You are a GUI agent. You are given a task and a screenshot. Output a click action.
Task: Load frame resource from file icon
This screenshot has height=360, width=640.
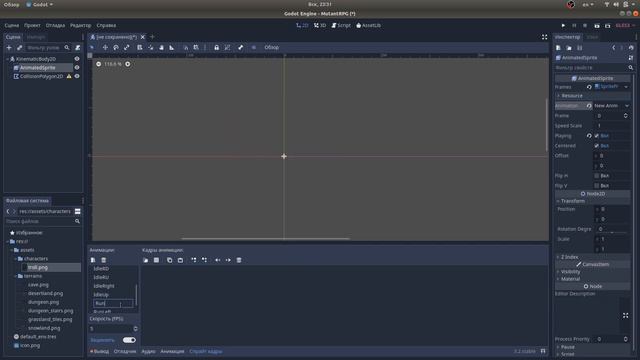pyautogui.click(x=146, y=260)
